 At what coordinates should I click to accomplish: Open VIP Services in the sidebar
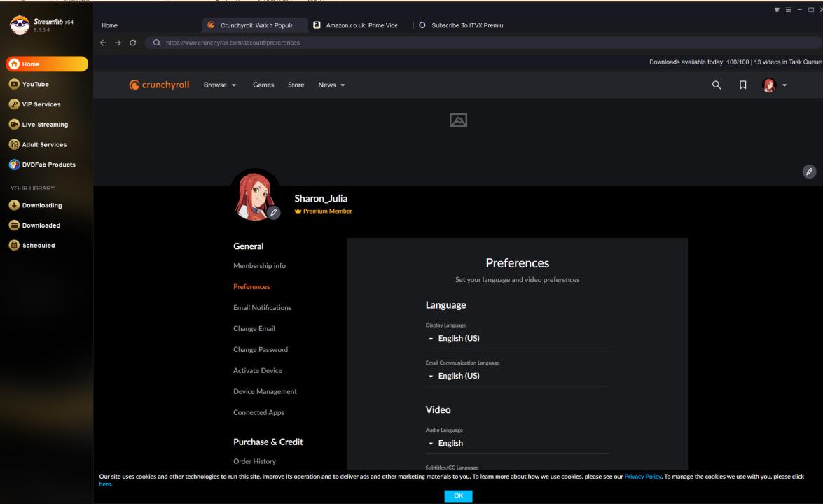tap(34, 104)
